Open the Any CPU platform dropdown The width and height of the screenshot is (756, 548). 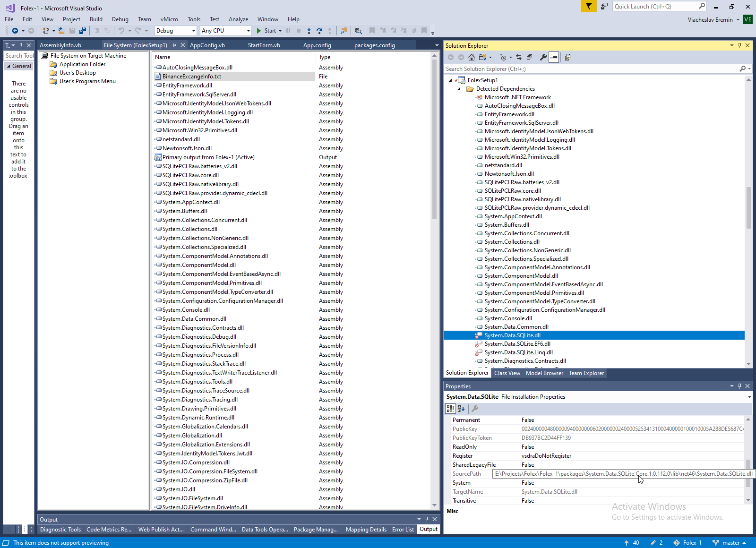pos(249,31)
